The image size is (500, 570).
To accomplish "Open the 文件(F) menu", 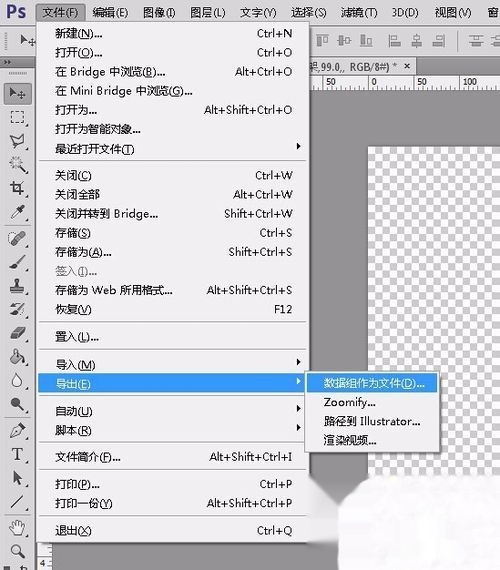I will click(60, 13).
